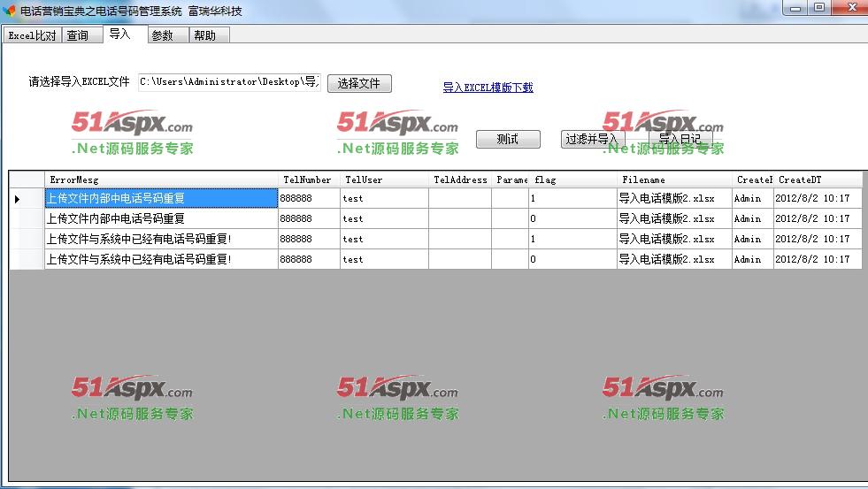The image size is (868, 489).
Task: Select the 导入 tab
Action: pos(125,34)
